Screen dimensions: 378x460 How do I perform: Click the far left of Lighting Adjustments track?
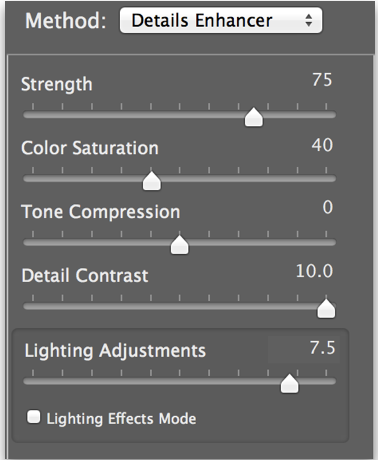pos(27,381)
